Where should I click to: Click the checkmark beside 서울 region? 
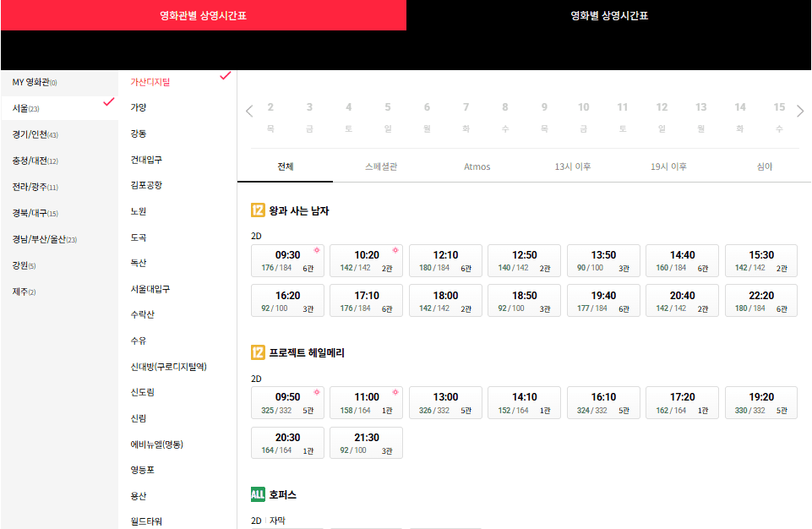coord(108,100)
